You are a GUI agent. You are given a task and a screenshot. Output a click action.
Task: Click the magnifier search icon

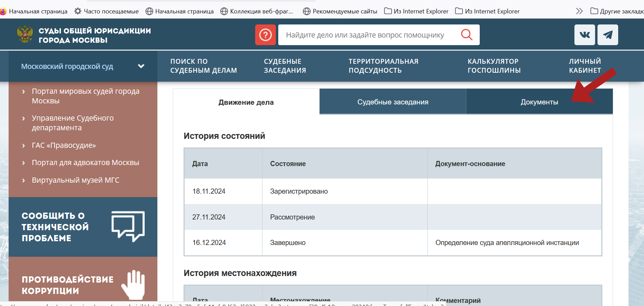467,34
